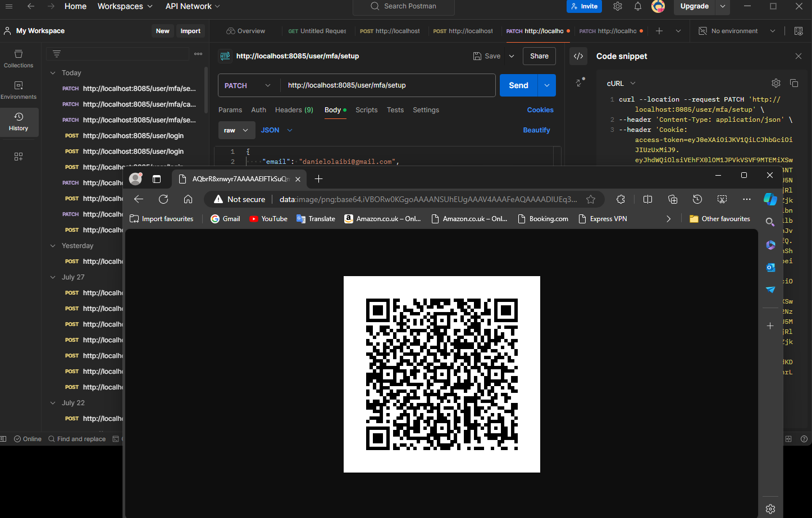Open the Scripts request tab
Image resolution: width=812 pixels, height=518 pixels.
[x=367, y=110]
